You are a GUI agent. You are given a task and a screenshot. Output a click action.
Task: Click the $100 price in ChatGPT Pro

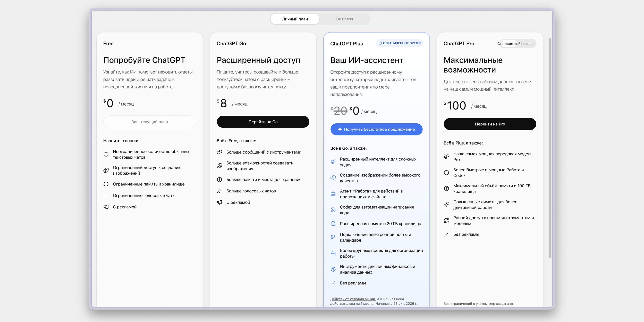point(455,105)
